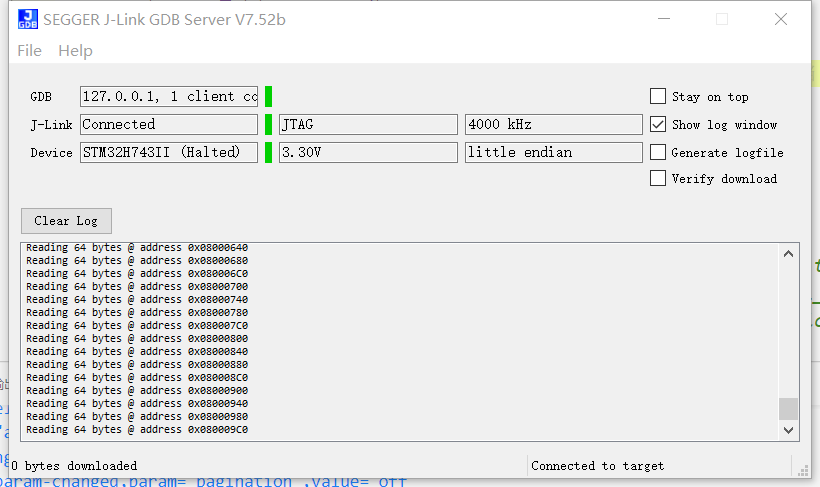
Task: Select log line with address 0x080008C0
Action: pyautogui.click(x=137, y=378)
